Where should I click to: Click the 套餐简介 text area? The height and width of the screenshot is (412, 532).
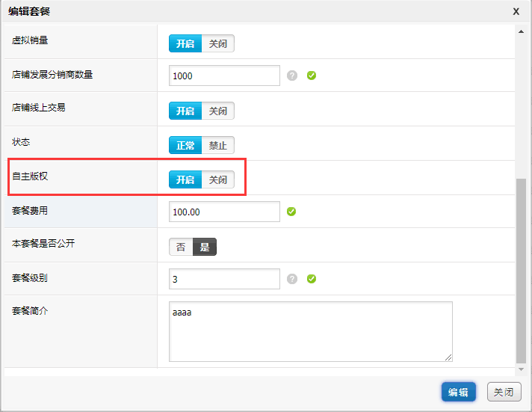310,331
